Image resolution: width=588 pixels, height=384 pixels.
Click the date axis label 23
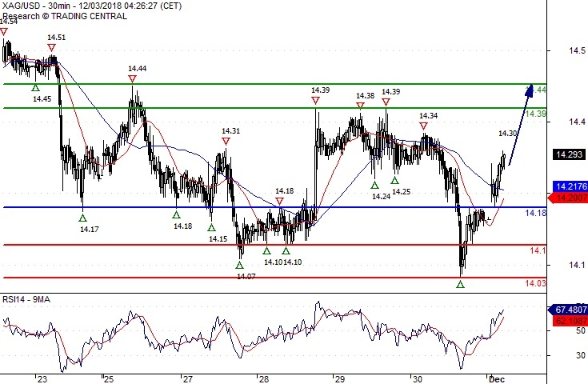(x=42, y=379)
